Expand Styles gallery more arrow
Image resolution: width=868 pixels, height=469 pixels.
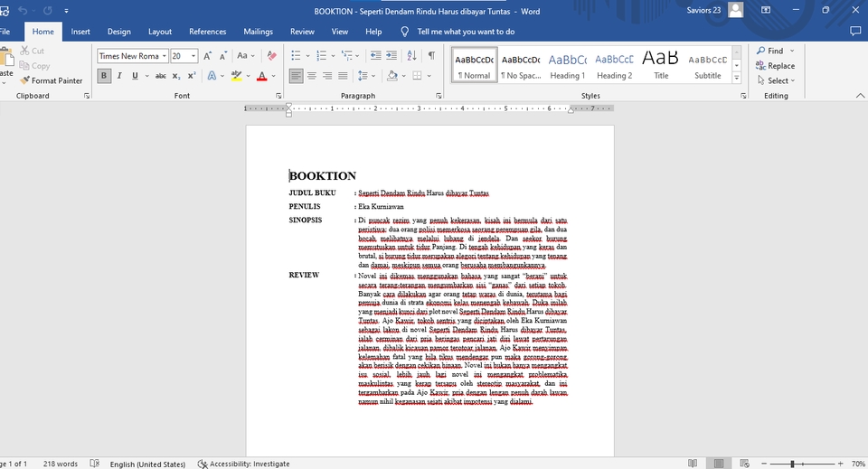(x=736, y=78)
